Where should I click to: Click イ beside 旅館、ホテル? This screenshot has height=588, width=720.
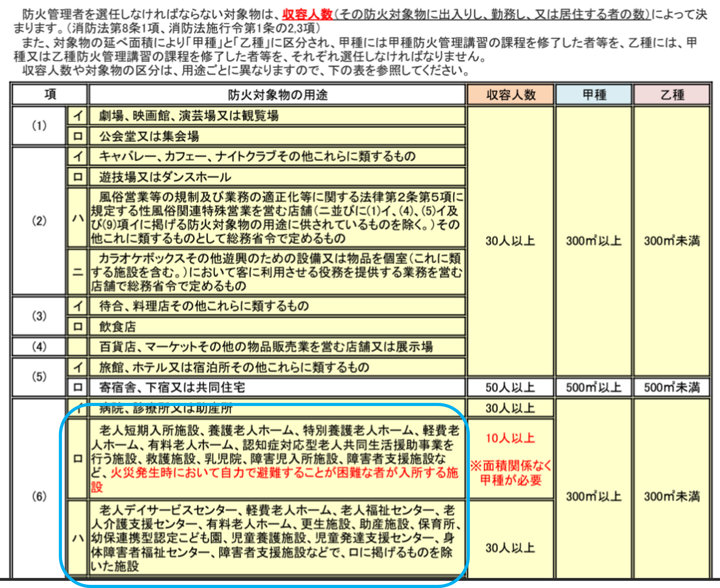point(78,367)
